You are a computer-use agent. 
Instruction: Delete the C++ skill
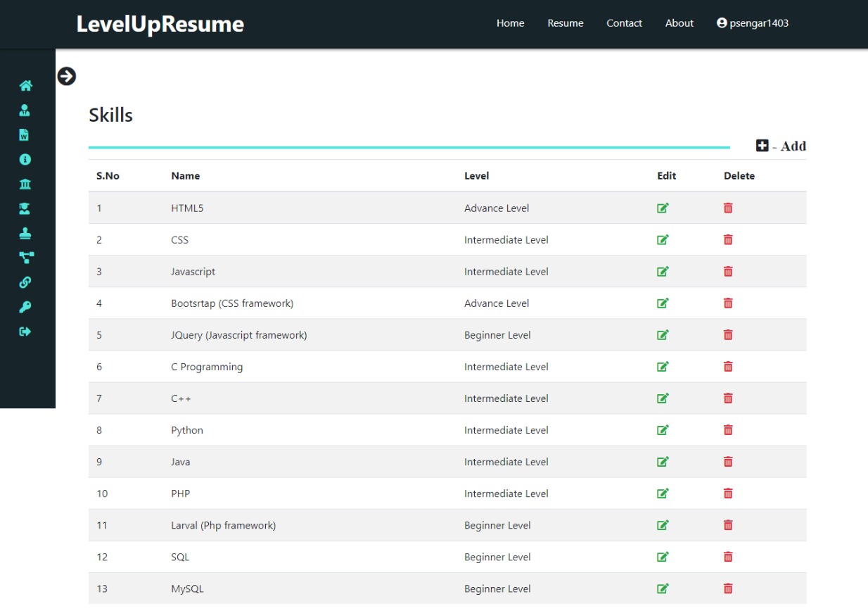[x=728, y=398]
